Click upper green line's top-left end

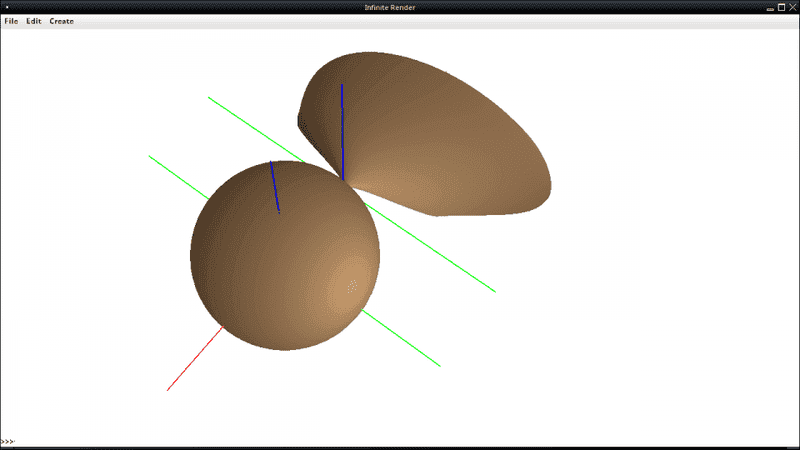point(211,99)
